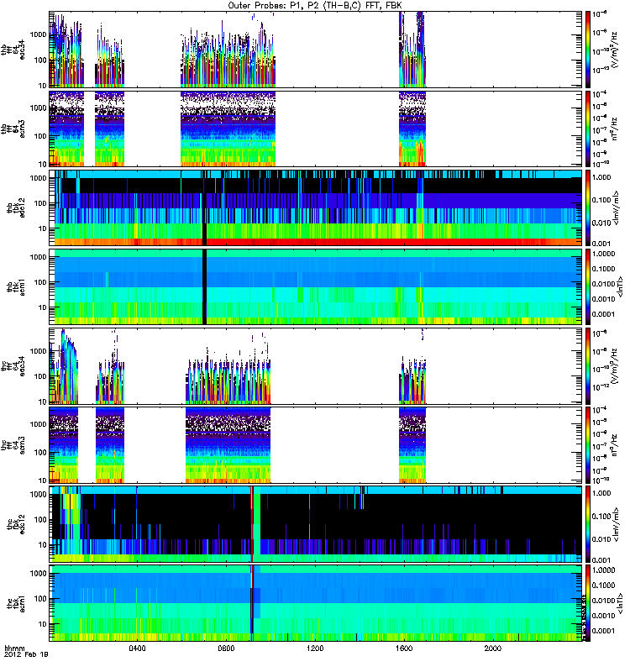The width and height of the screenshot is (630, 672).
Task: Click the '(V/m)²/Hz' unit label beside thb eac34 color bar
Action: pyautogui.click(x=615, y=50)
